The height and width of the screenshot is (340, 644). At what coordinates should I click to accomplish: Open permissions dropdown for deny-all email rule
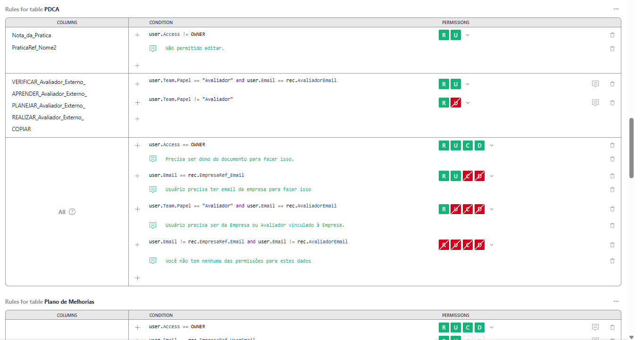tap(491, 245)
